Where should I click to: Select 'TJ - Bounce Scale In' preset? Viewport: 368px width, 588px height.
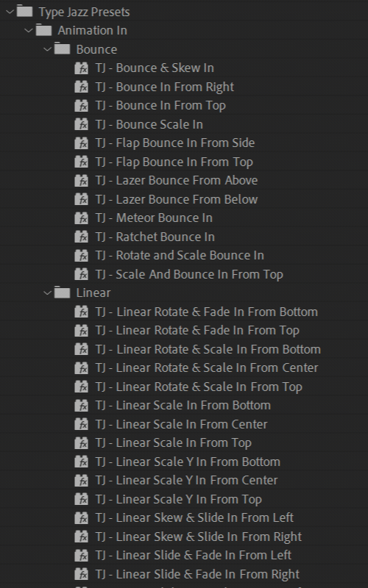(x=149, y=124)
